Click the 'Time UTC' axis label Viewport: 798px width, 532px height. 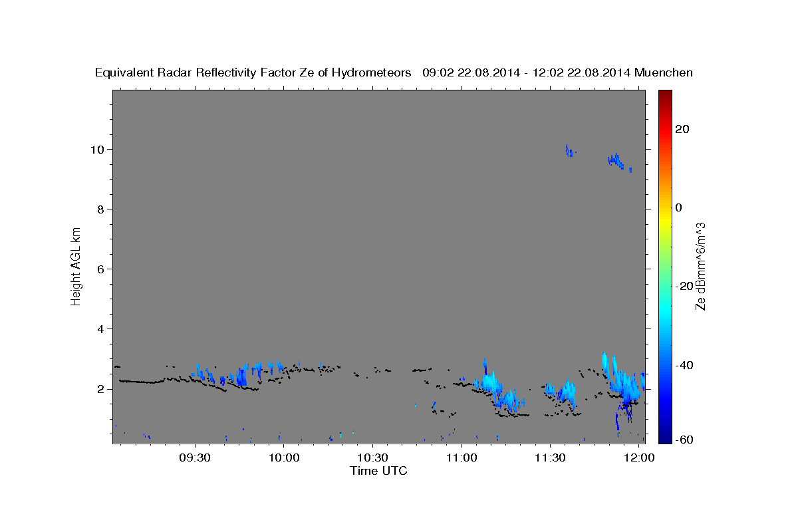point(378,471)
